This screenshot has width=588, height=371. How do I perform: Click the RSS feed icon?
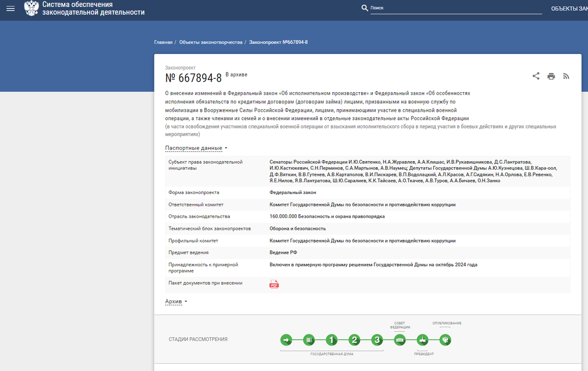(566, 76)
